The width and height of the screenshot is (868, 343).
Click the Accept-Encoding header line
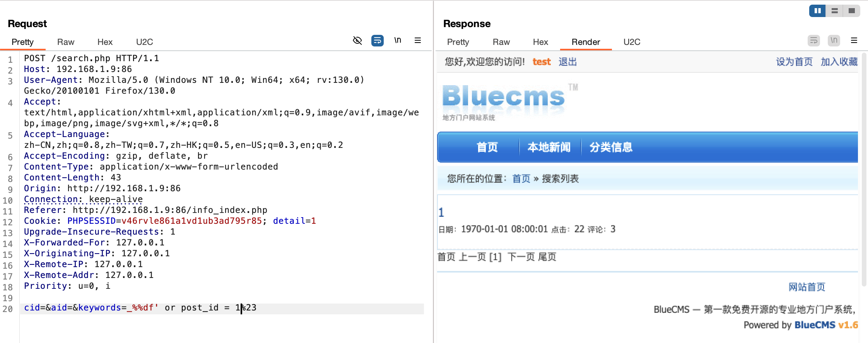[x=116, y=156]
